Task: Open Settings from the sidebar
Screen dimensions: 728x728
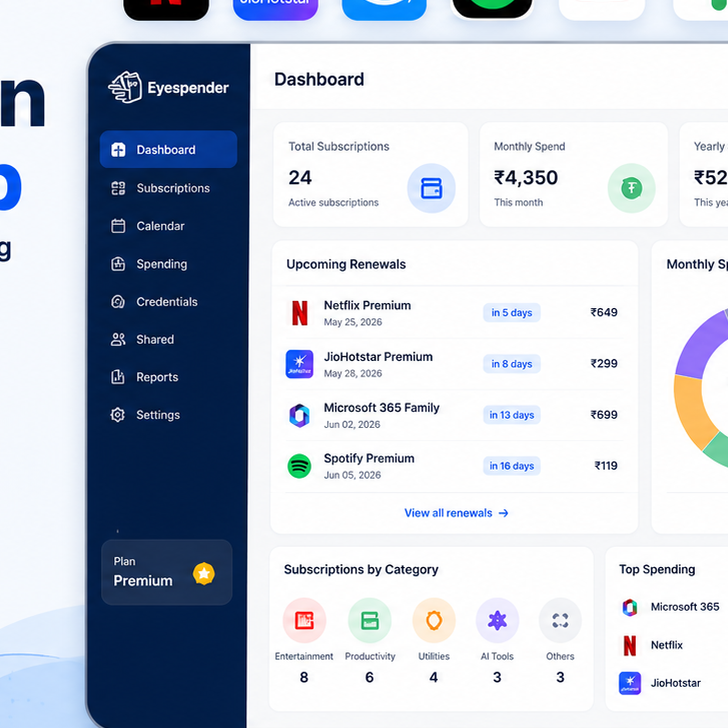Action: pos(168,415)
